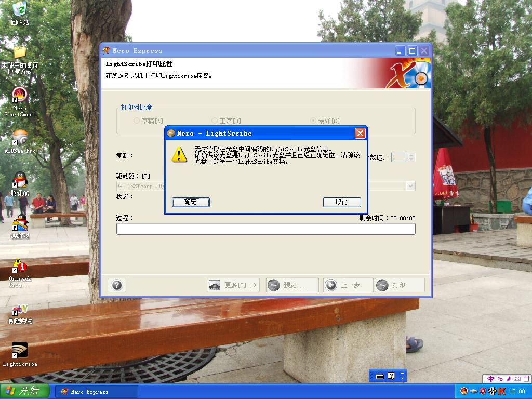The height and width of the screenshot is (399, 532).
Task: Toggle the IME half-moon width icon
Action: pyautogui.click(x=508, y=378)
